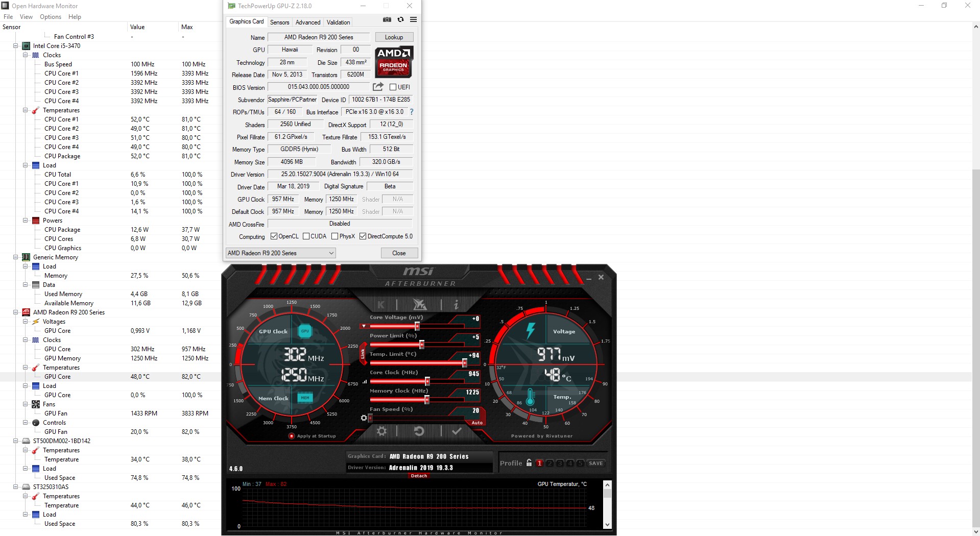Open voltage/frequency curve editor bars icon

pyautogui.click(x=365, y=381)
